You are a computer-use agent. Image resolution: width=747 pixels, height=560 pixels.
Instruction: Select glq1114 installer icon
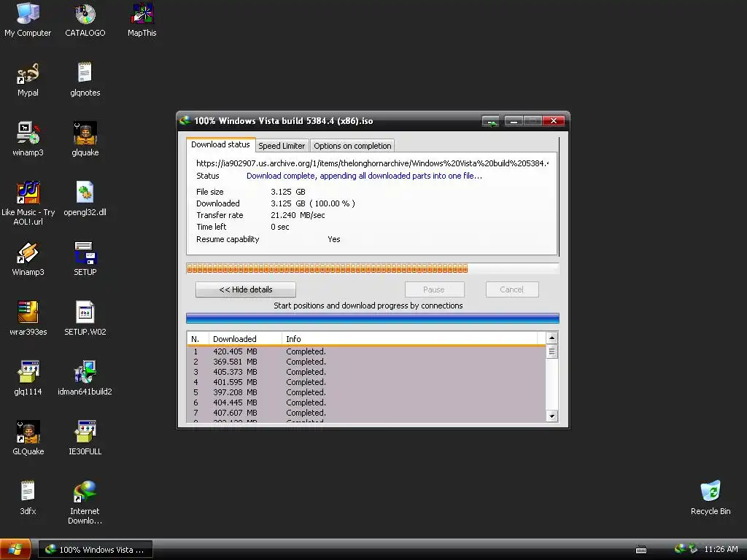click(x=28, y=378)
